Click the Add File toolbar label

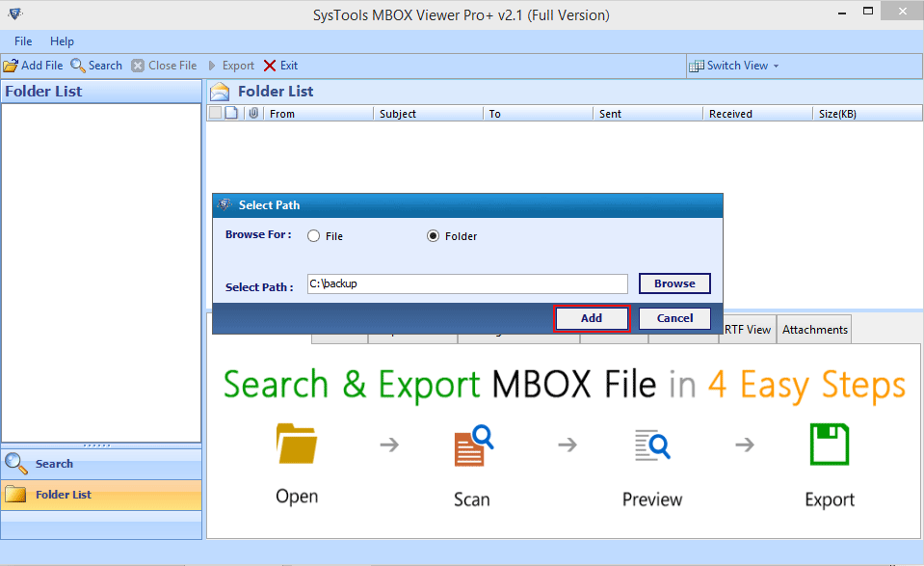41,66
